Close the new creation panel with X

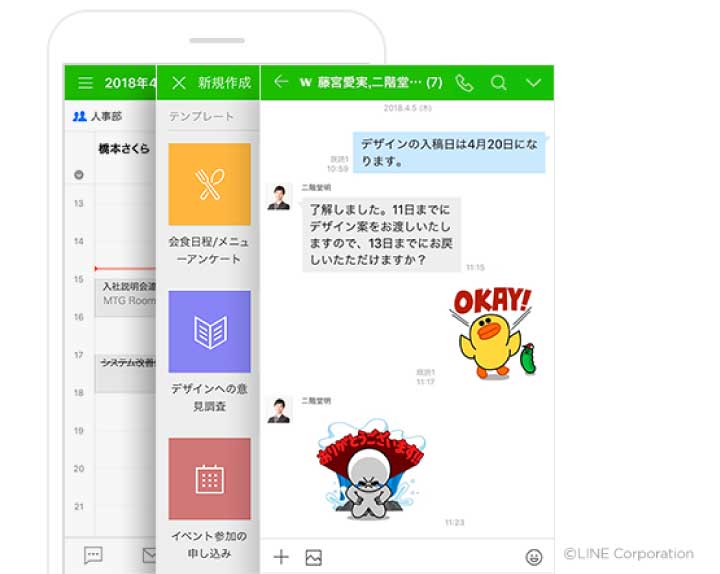pyautogui.click(x=179, y=83)
